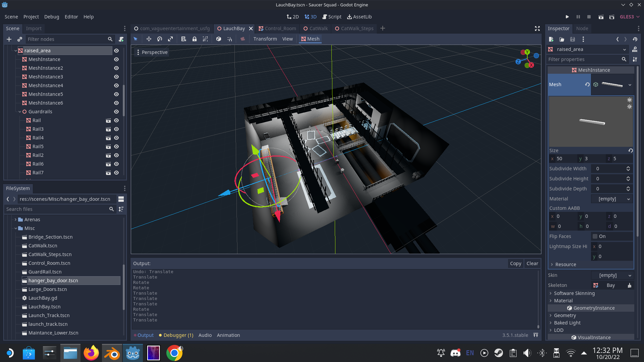Open the Transform menu in viewport toolbar

click(x=265, y=39)
